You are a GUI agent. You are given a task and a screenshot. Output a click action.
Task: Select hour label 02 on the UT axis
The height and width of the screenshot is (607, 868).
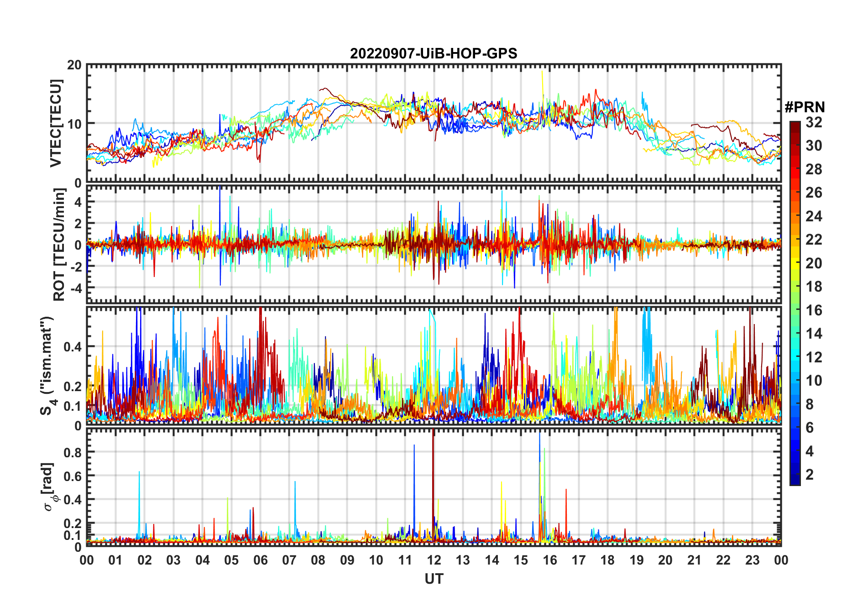click(145, 560)
